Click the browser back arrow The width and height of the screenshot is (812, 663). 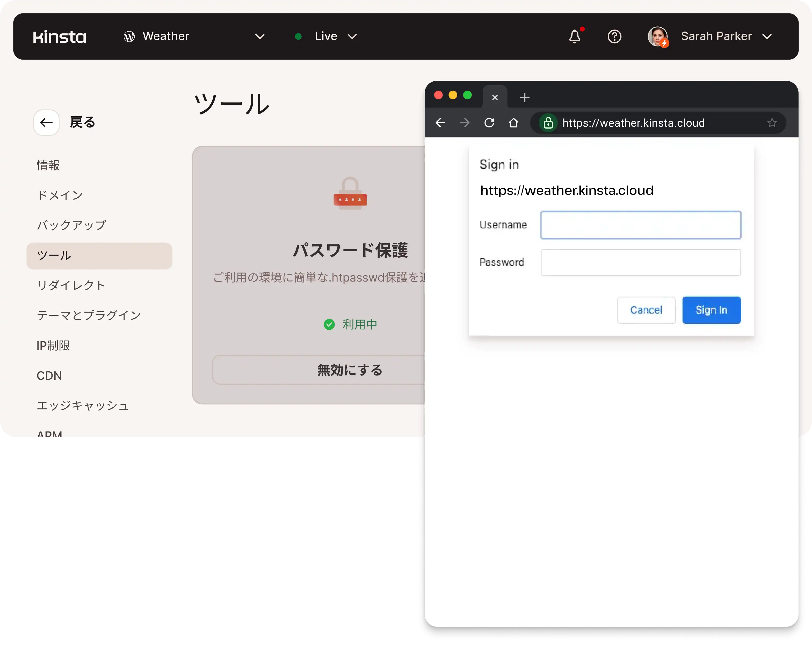440,123
